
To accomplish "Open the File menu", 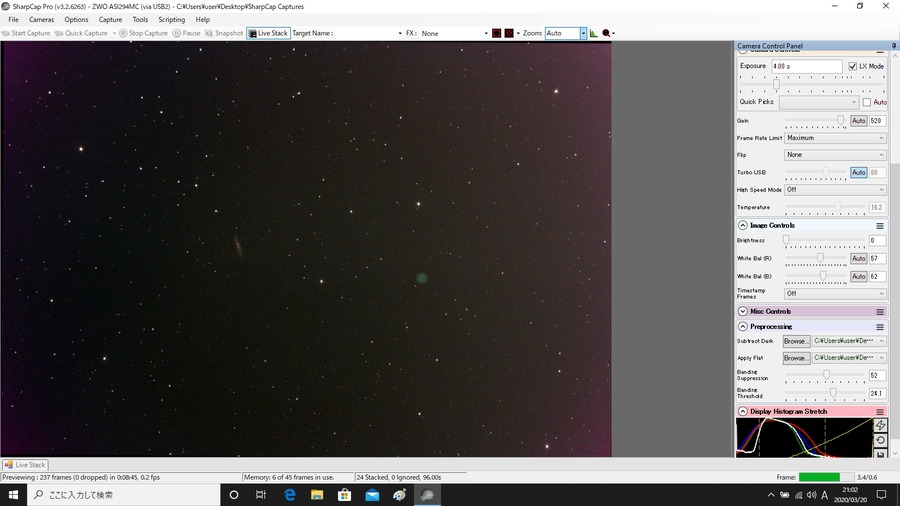I will [x=13, y=20].
